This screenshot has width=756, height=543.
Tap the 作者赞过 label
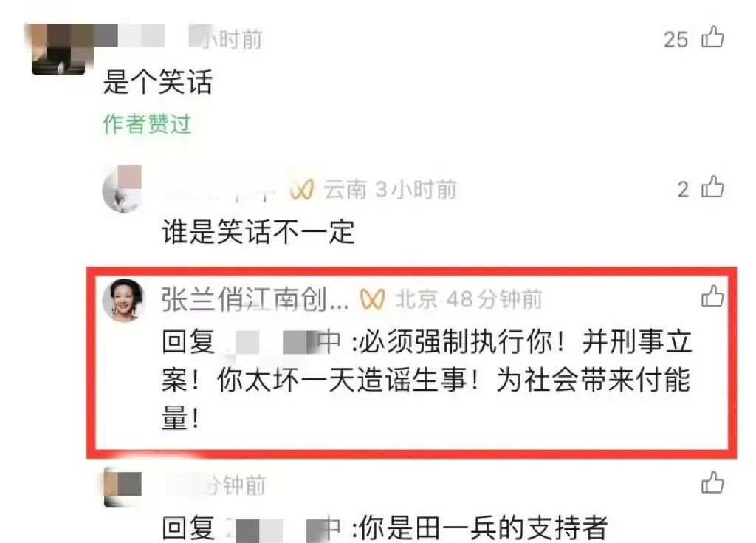pos(147,124)
